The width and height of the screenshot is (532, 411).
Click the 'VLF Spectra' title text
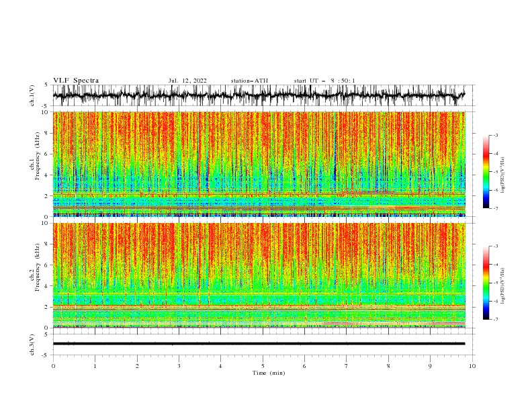coord(76,81)
